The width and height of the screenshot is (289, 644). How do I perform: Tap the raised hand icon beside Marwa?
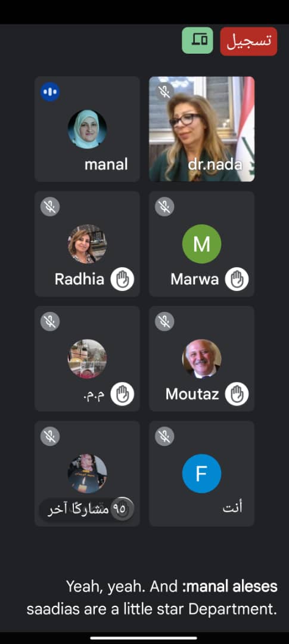237,279
